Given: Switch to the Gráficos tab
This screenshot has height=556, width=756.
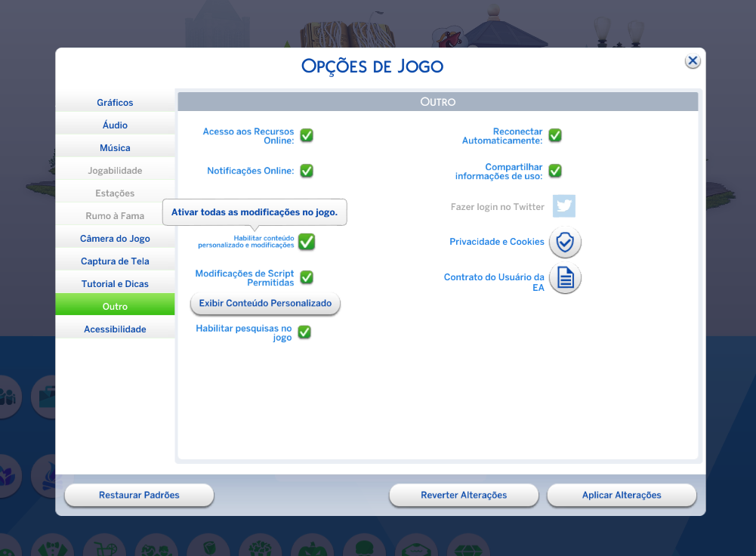Looking at the screenshot, I should [x=115, y=103].
